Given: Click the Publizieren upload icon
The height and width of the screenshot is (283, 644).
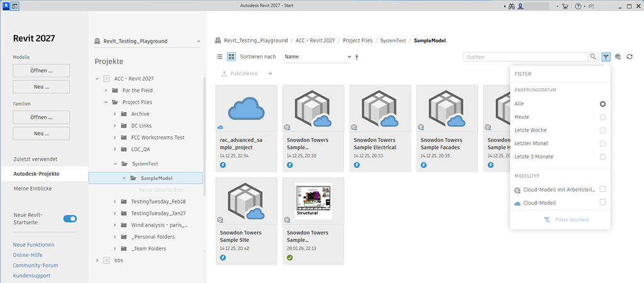Looking at the screenshot, I should 224,74.
